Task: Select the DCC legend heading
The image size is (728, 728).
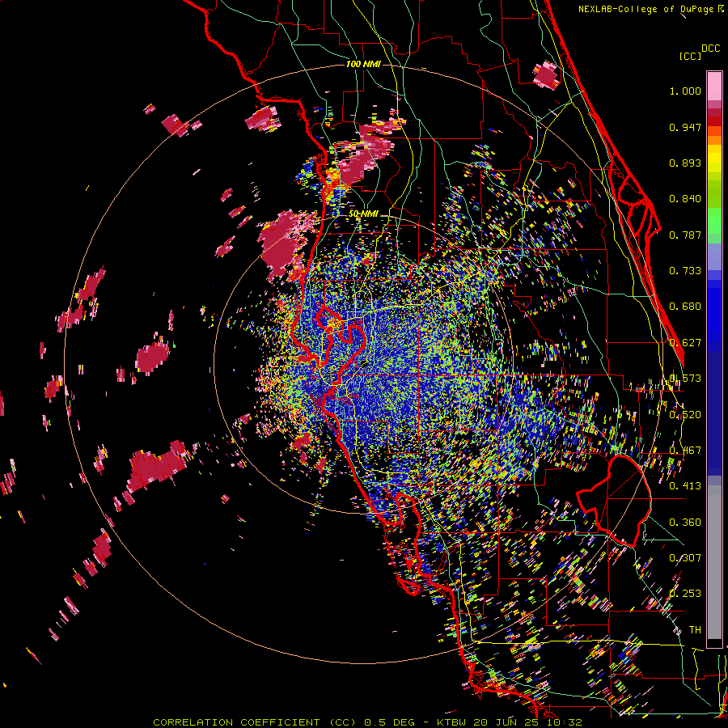Action: click(x=710, y=49)
